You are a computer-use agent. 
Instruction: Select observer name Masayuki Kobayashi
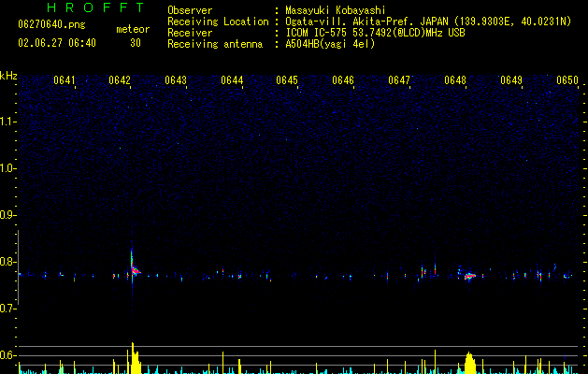(336, 10)
